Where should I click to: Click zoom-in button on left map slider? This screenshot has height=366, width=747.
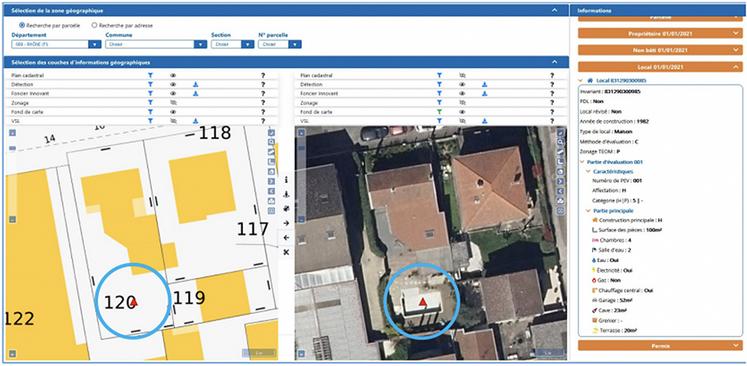[x=13, y=133]
